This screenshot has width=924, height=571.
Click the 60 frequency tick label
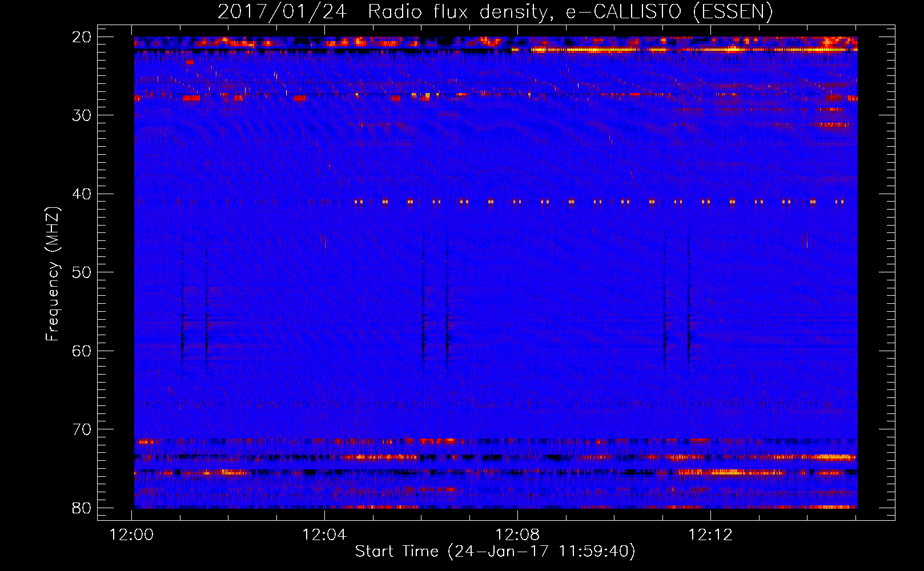click(82, 351)
